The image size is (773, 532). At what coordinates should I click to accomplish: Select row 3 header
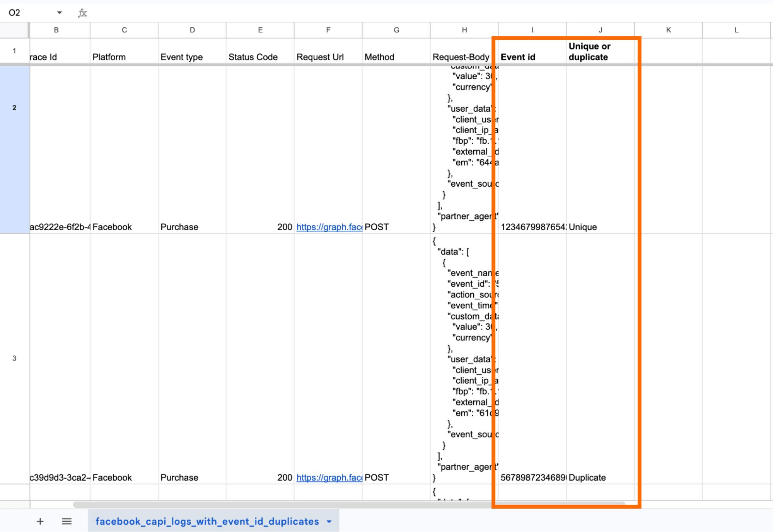pos(14,359)
